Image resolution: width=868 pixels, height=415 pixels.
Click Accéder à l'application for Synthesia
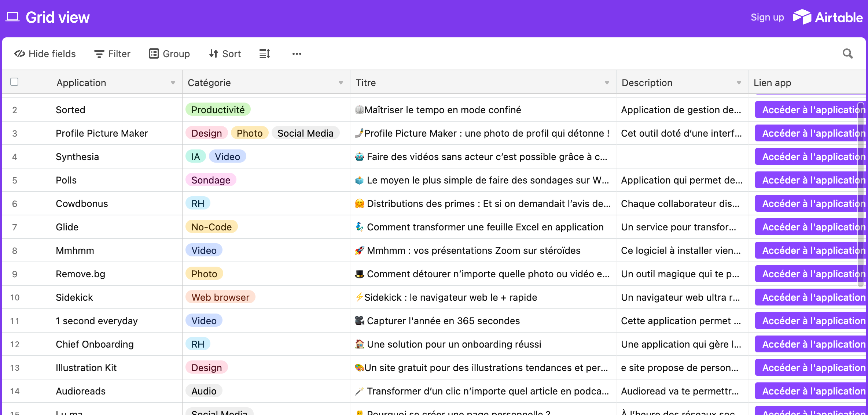coord(810,156)
